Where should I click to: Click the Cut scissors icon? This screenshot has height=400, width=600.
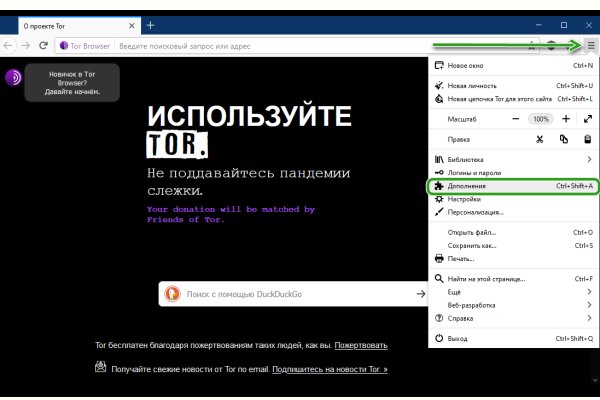point(540,139)
